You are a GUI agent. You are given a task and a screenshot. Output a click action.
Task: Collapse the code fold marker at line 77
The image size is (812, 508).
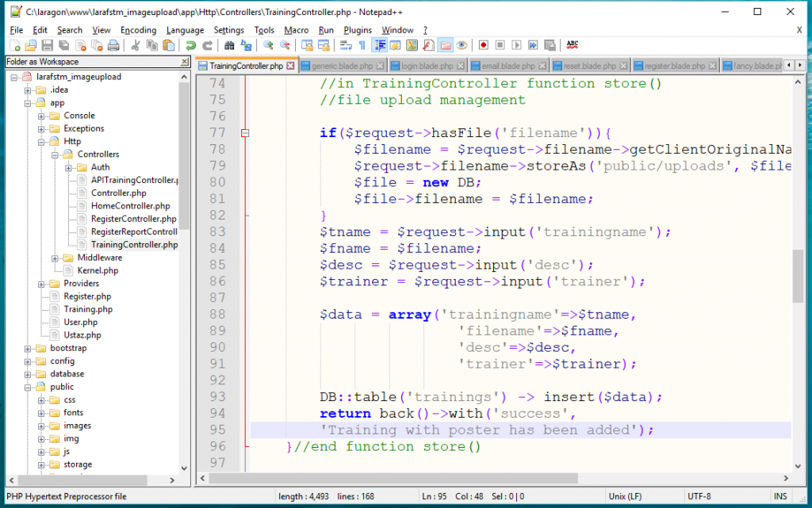click(244, 133)
